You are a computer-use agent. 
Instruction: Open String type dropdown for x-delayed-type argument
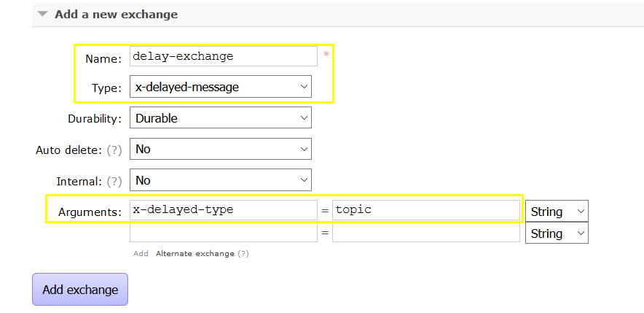(x=557, y=212)
